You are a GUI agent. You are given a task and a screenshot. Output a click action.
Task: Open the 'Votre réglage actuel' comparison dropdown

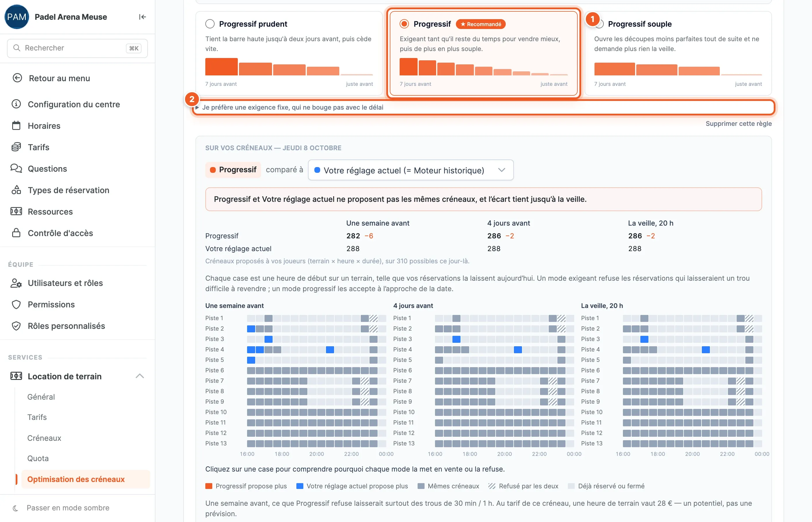tap(411, 170)
